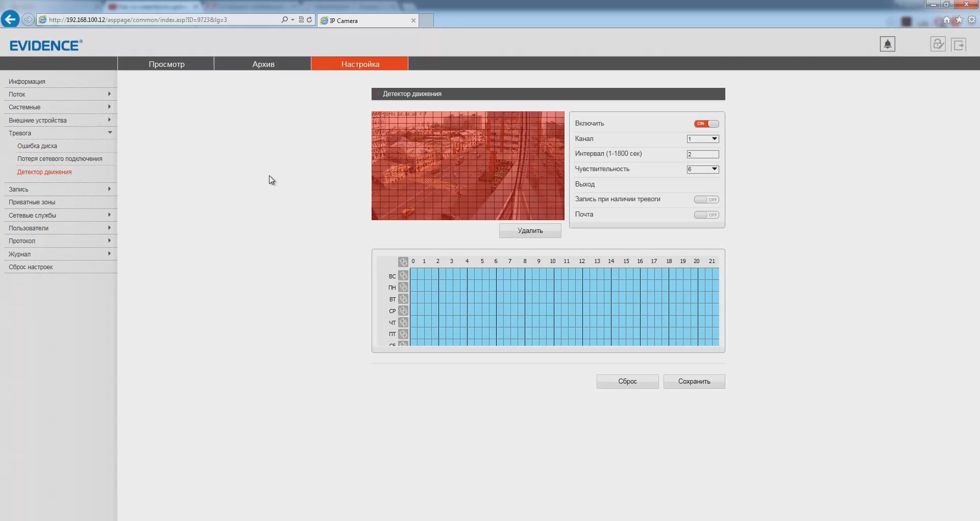The width and height of the screenshot is (980, 521).
Task: Disable the Включить motion detection toggle
Action: tap(706, 124)
